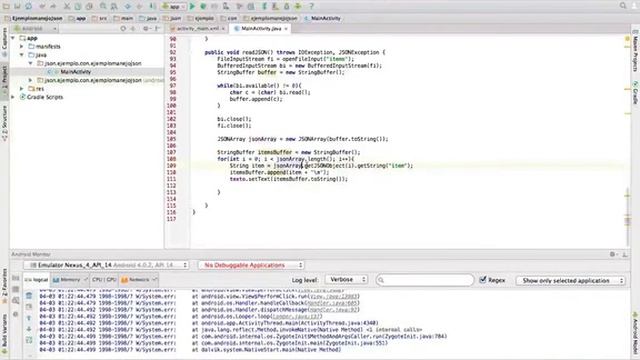This screenshot has width=640, height=360.
Task: Open the Maven Projects side panel
Action: pos(636,51)
